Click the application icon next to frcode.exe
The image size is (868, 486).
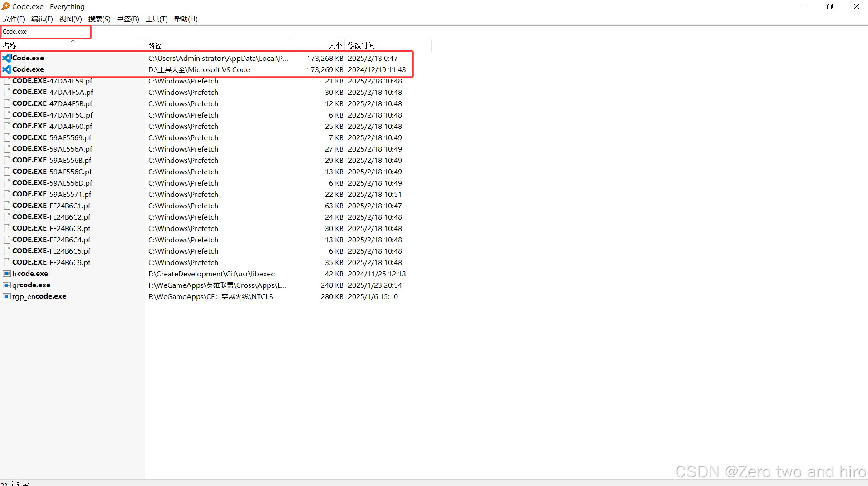click(x=7, y=273)
